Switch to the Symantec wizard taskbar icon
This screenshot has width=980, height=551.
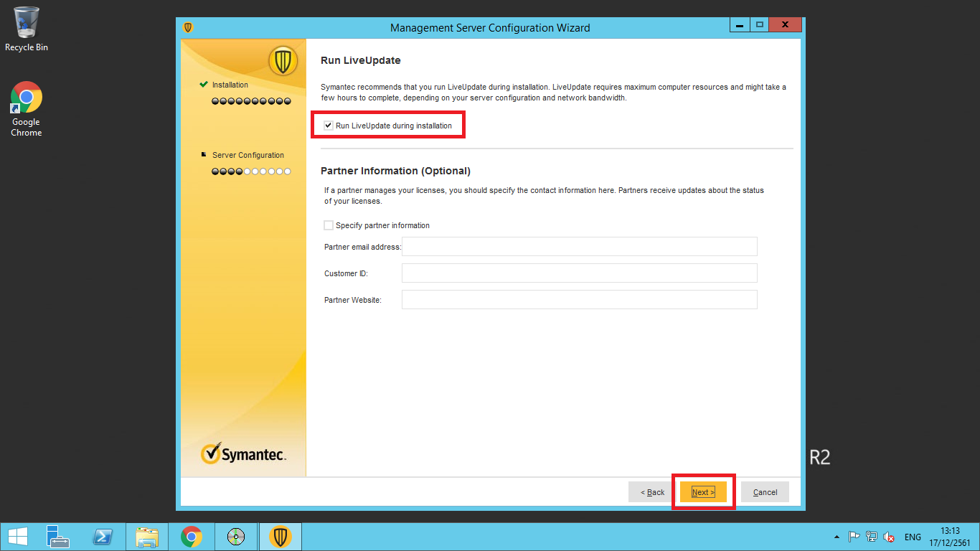point(281,537)
